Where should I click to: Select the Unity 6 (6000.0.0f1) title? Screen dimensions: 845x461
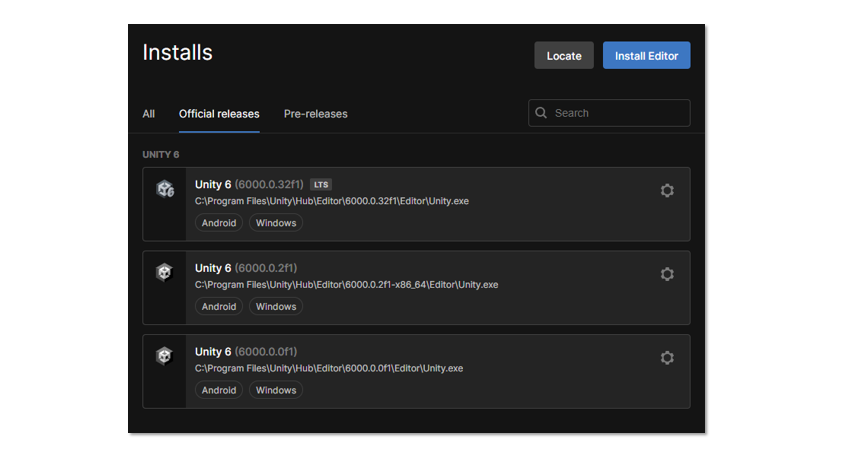246,352
